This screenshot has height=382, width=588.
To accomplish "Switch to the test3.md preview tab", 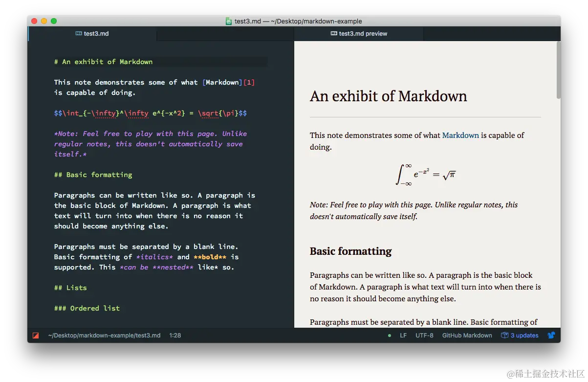I will [363, 34].
